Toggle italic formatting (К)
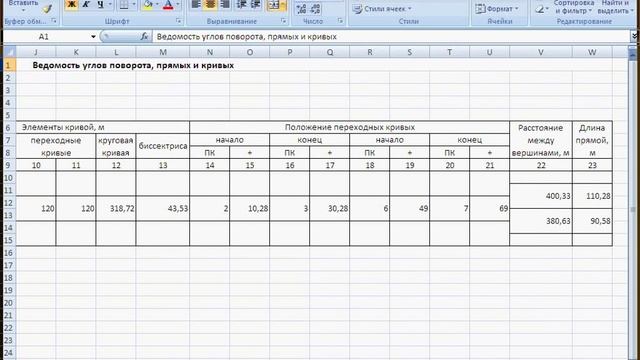 coord(86,4)
